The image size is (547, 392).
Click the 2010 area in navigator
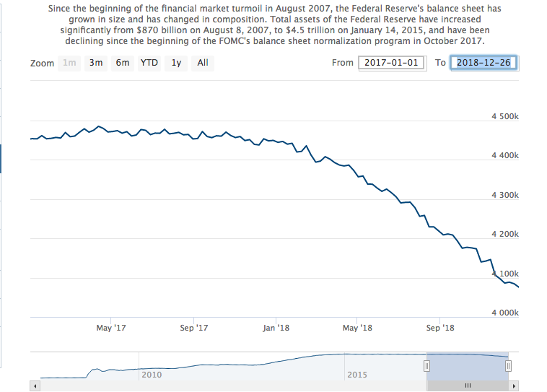coord(152,375)
